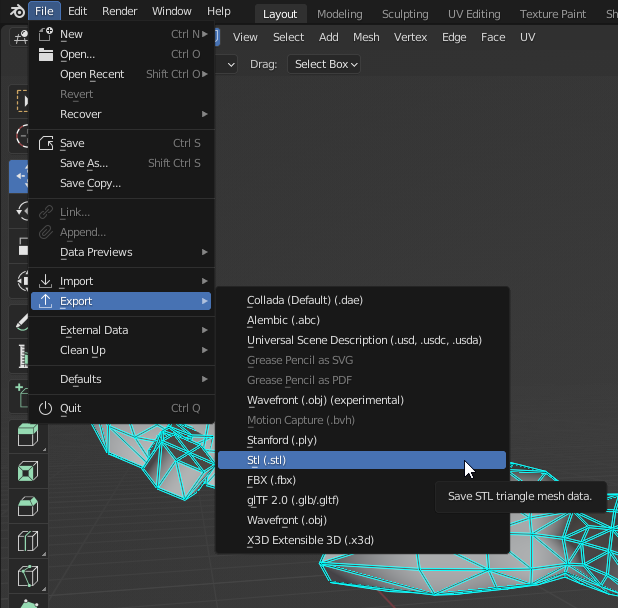Screen dimensions: 618x608
Task: Choose Open... from File menu
Action: click(x=121, y=54)
